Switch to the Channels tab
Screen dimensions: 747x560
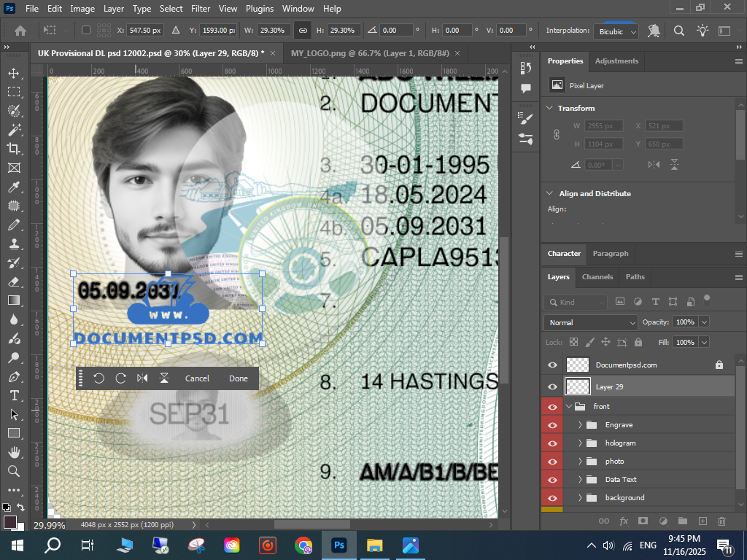click(597, 276)
